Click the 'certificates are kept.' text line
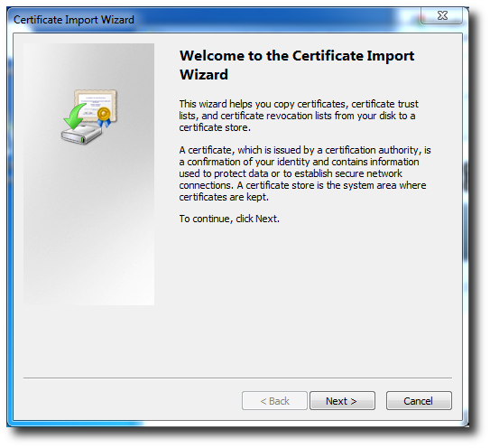Screen dimensions: 490x448 click(x=224, y=197)
